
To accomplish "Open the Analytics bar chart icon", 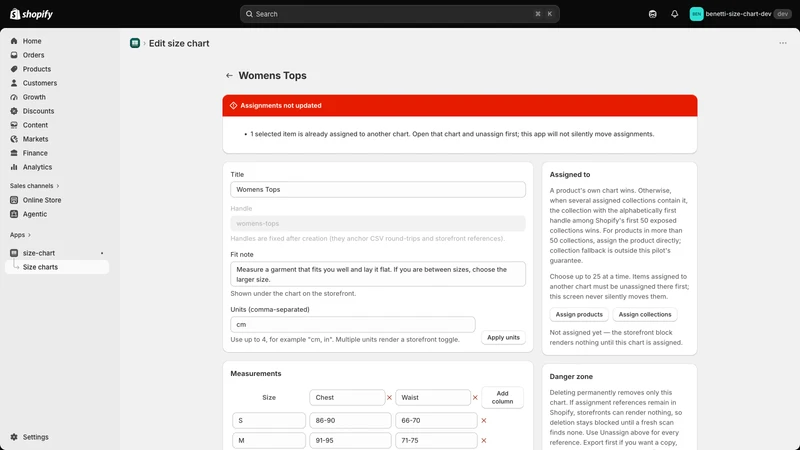I will click(14, 167).
